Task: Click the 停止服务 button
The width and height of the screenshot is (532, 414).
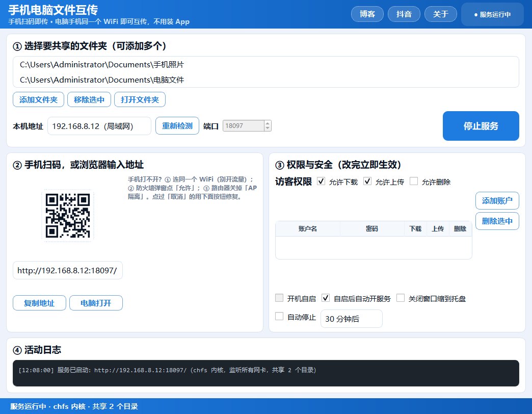Action: point(481,126)
